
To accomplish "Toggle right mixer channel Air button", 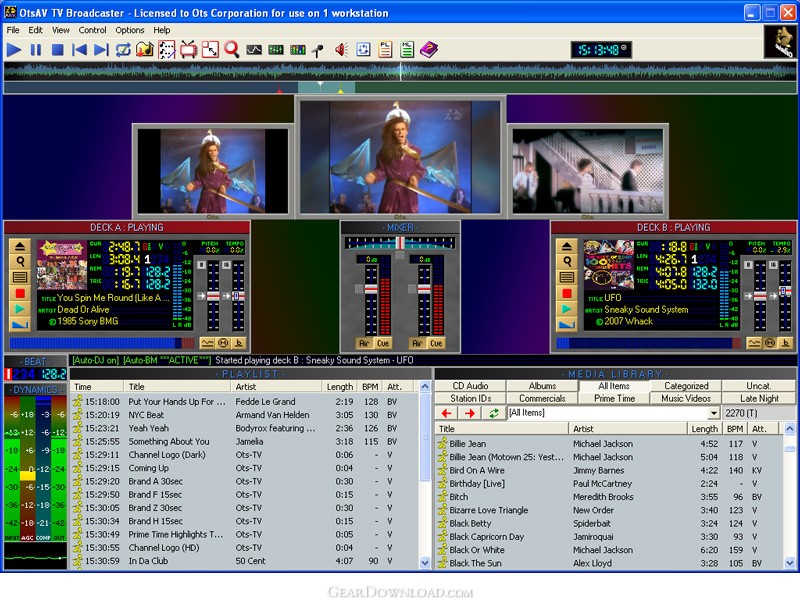I will coord(417,343).
